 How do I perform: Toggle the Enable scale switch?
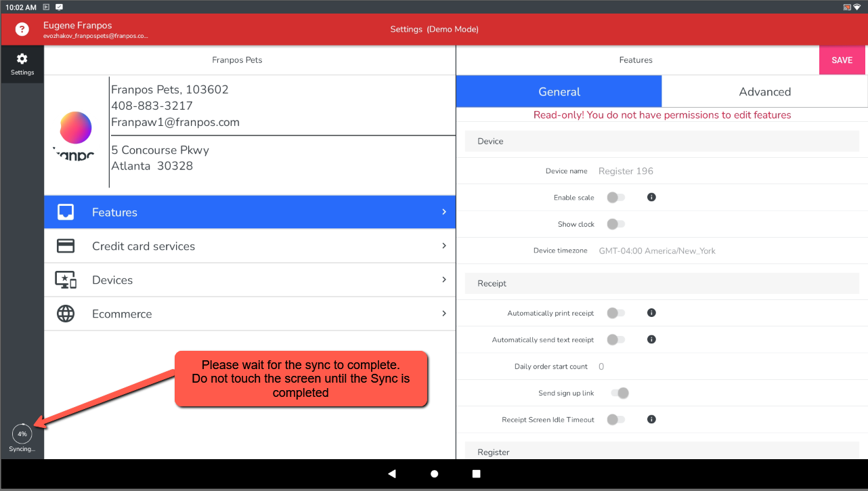[x=615, y=197]
